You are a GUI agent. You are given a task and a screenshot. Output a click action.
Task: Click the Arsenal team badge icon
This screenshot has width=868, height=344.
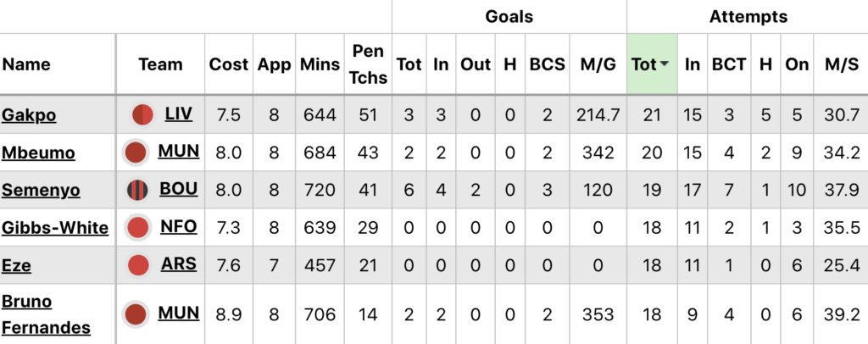tap(137, 265)
